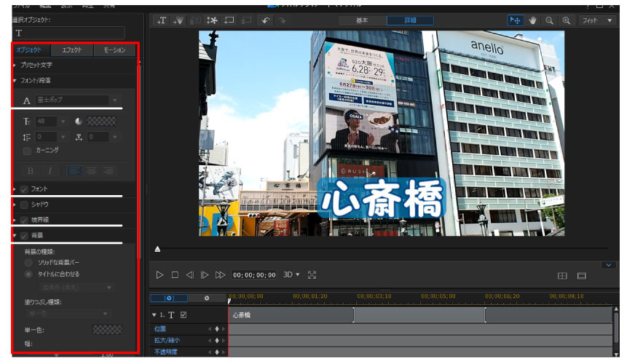This screenshot has height=364, width=635.
Task: Click the insert title text icon
Action: (161, 20)
